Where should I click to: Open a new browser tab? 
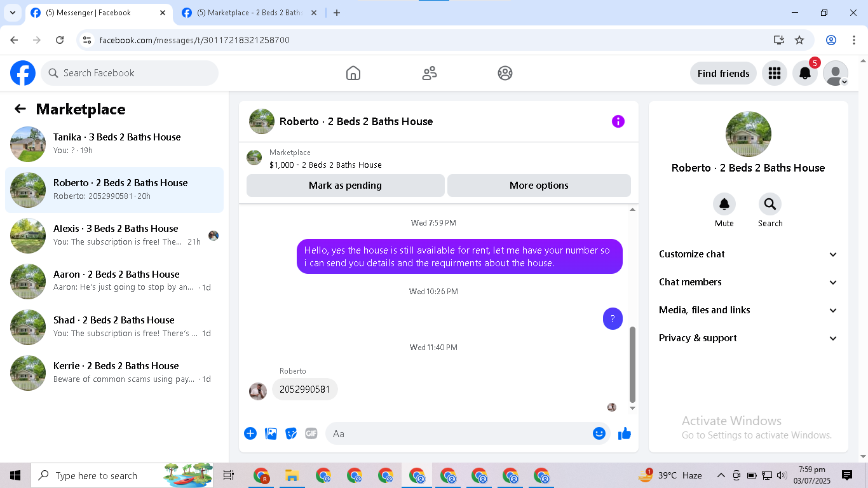[x=337, y=13]
